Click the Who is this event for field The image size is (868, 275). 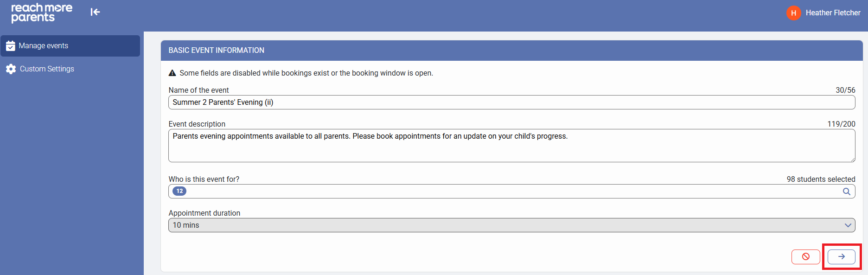click(510, 192)
